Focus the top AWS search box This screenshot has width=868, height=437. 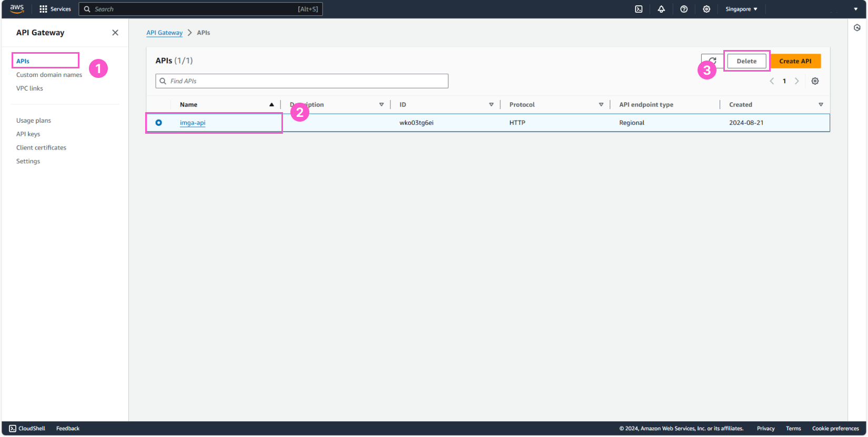(x=200, y=9)
